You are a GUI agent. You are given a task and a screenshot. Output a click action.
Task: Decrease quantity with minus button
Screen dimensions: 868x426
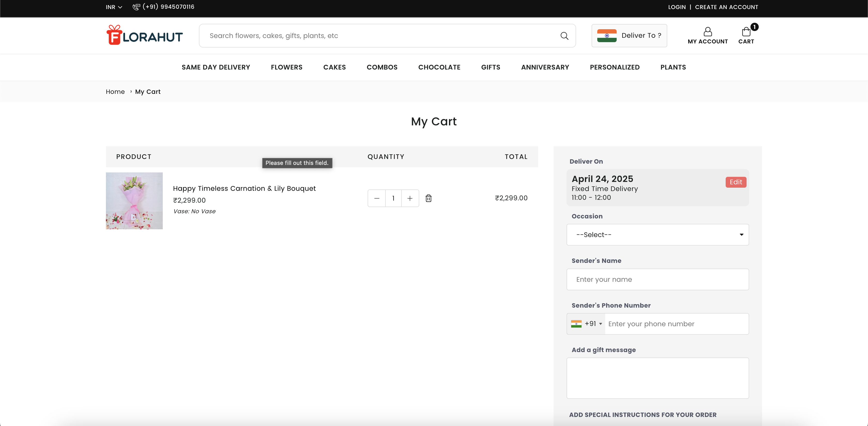click(377, 198)
